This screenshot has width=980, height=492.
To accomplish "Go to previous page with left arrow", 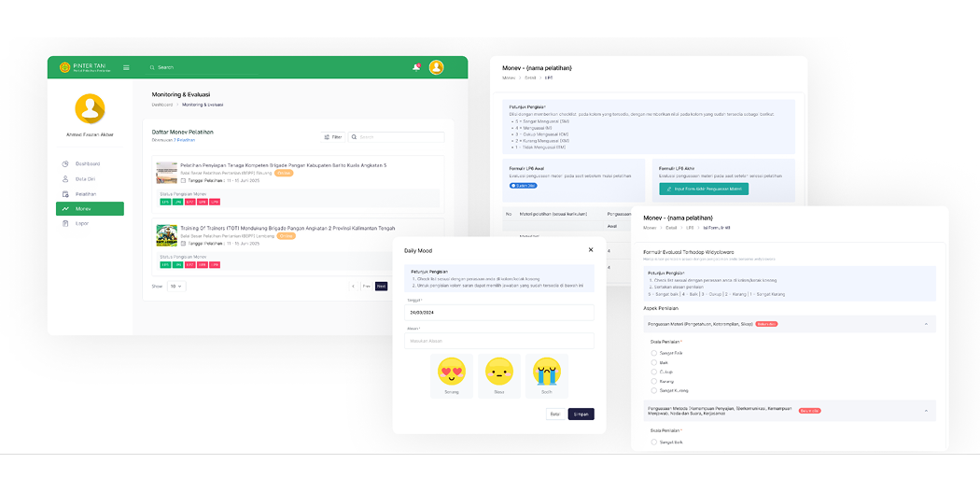I will 354,287.
